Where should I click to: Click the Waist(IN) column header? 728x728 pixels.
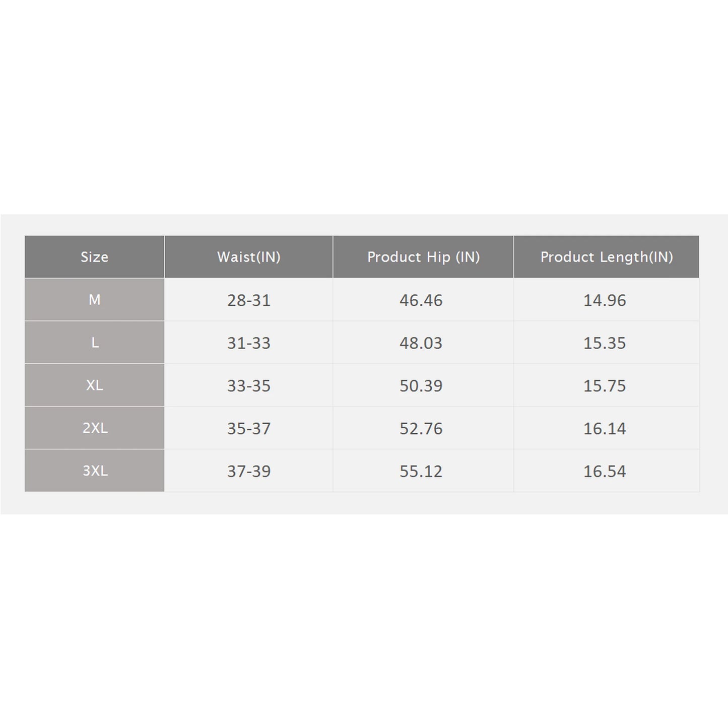tap(248, 257)
